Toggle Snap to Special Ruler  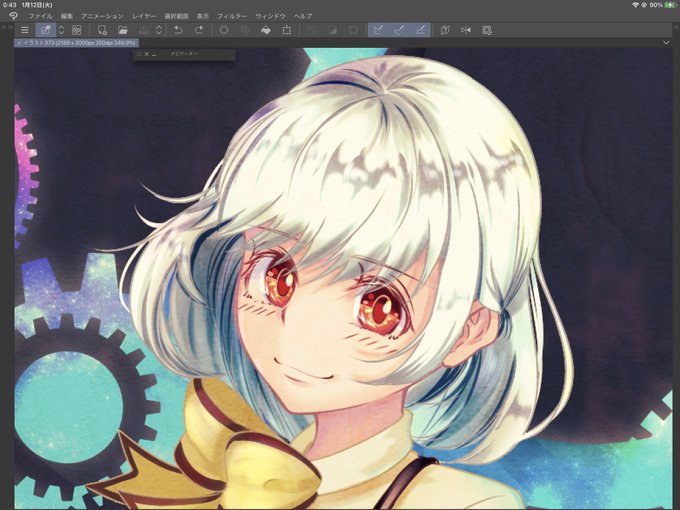[399, 30]
